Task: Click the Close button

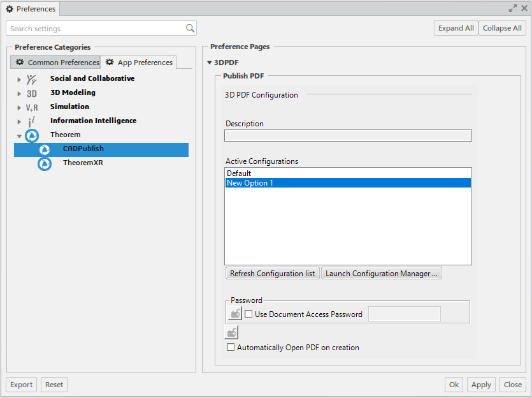Action: (x=513, y=385)
